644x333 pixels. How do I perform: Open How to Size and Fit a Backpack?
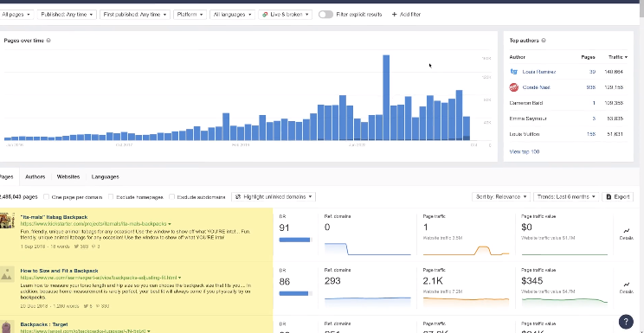[59, 271]
